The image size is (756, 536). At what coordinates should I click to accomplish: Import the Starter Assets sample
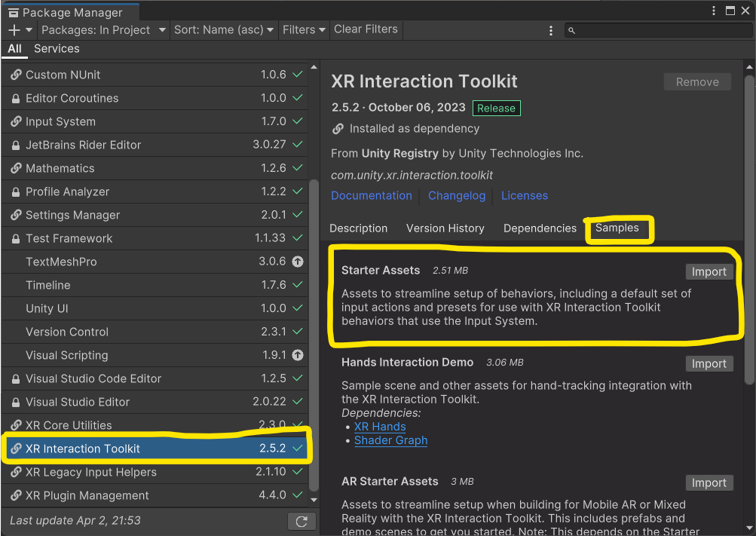(709, 272)
